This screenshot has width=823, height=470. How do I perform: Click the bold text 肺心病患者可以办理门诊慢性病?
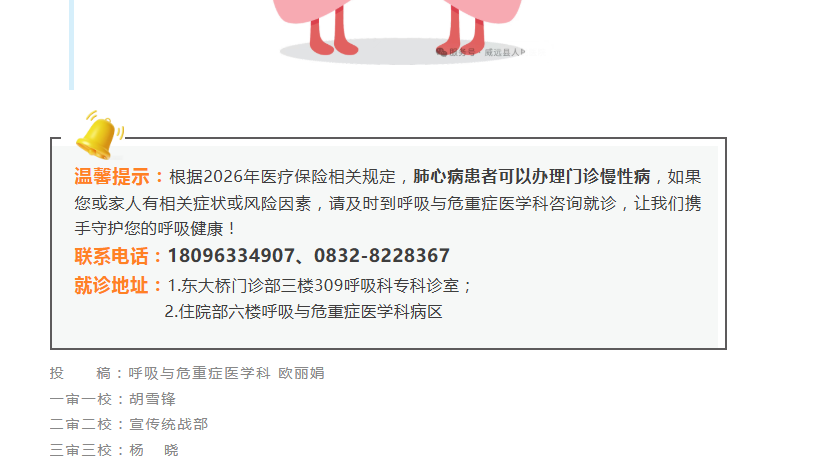tap(532, 176)
